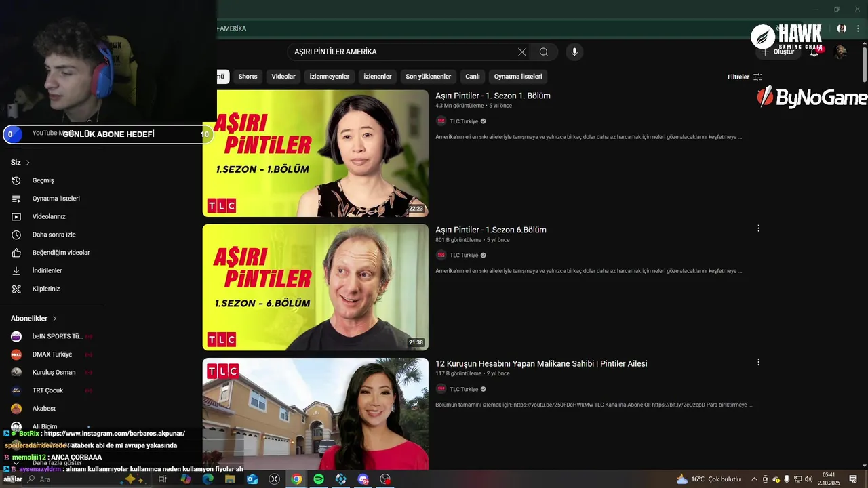Click the Chrome icon in the taskbar
Viewport: 868px width, 488px height.
click(296, 479)
